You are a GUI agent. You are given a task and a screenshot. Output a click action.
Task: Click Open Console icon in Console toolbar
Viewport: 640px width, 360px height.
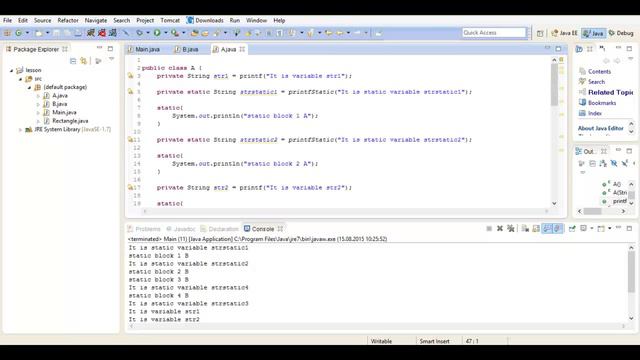click(601, 229)
